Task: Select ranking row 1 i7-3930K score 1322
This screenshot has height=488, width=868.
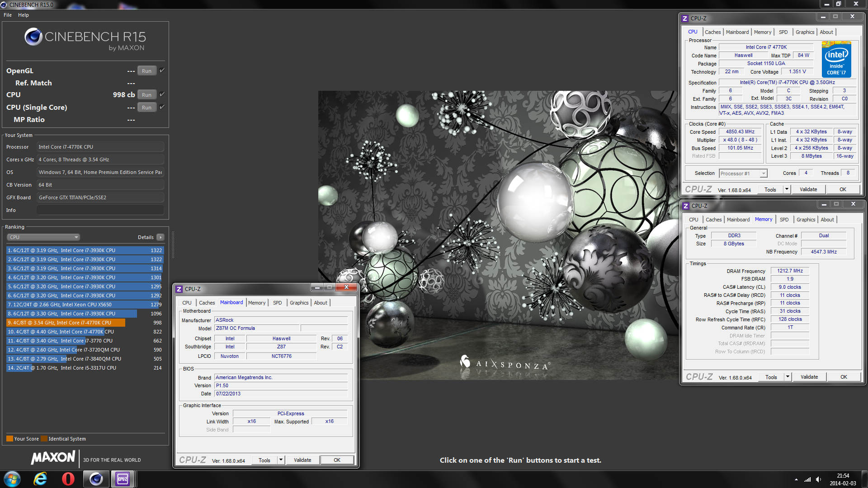Action: click(85, 250)
